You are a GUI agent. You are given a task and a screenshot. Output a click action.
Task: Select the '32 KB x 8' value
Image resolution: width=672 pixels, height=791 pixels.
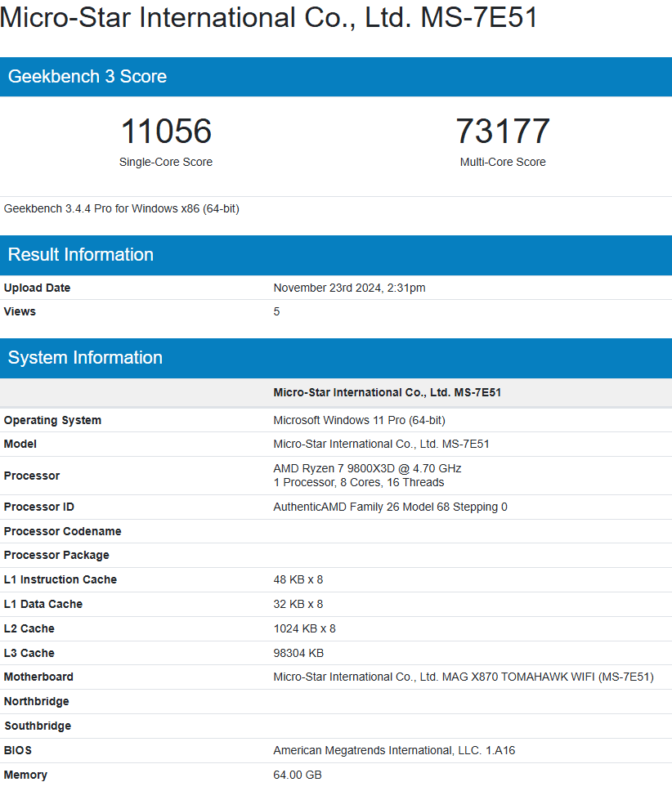coord(298,605)
